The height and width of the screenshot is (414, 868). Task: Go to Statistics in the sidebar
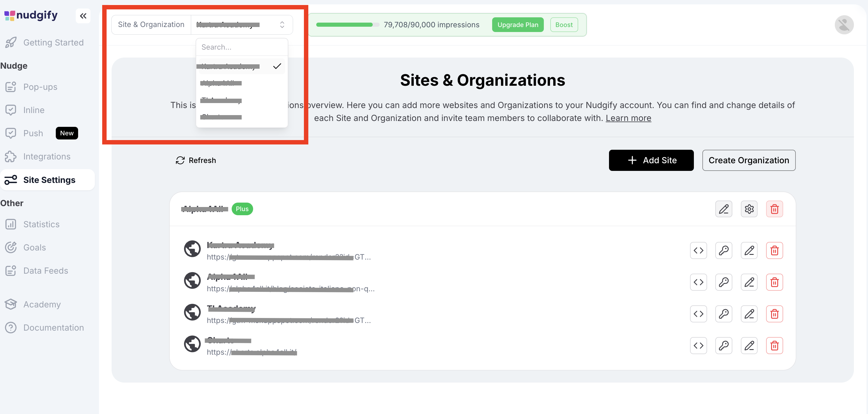41,224
